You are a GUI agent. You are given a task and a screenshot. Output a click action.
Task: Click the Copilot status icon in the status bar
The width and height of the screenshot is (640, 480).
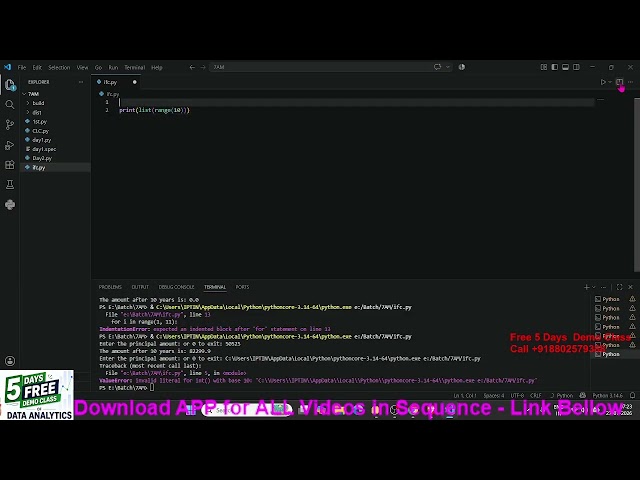coord(583,395)
